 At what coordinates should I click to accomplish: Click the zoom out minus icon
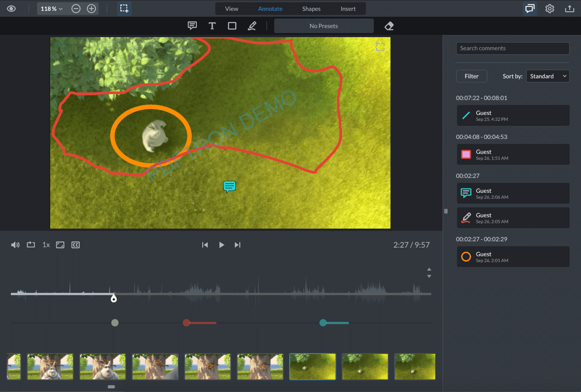point(76,9)
